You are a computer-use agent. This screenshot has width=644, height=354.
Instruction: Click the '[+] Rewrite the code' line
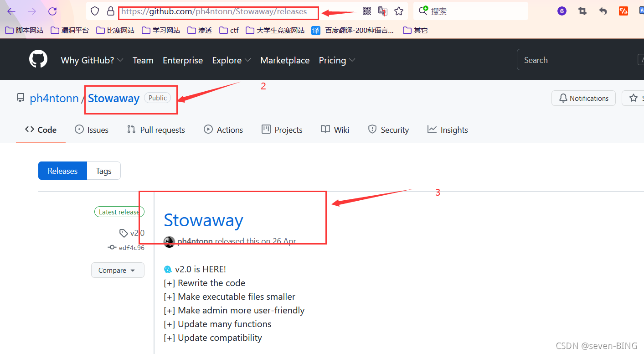pos(204,283)
